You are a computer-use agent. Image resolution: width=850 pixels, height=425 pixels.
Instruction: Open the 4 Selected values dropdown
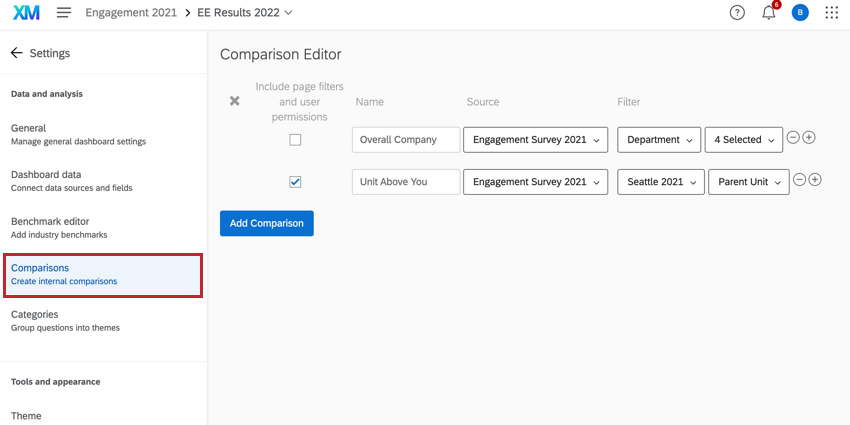coord(743,140)
